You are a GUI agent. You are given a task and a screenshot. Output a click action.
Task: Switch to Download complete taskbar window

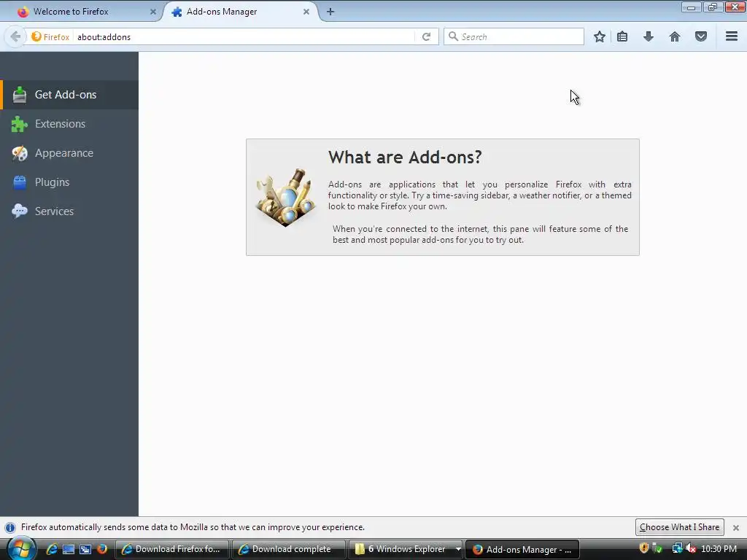289,549
